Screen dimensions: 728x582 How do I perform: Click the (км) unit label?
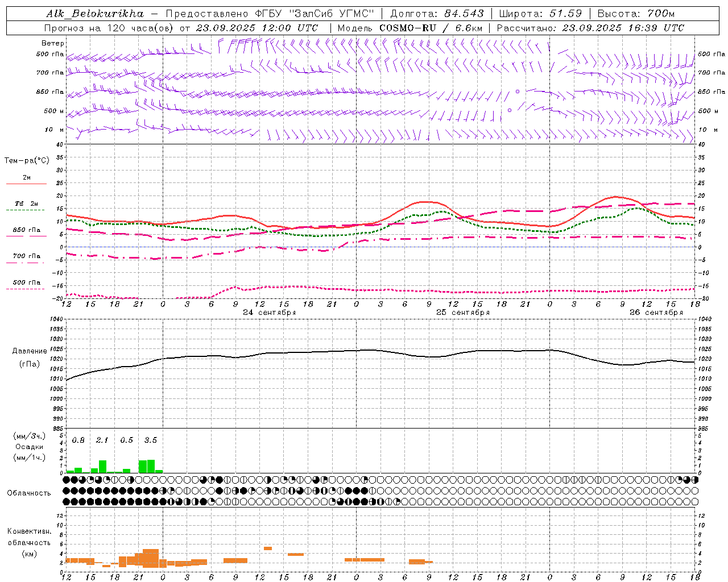29,554
